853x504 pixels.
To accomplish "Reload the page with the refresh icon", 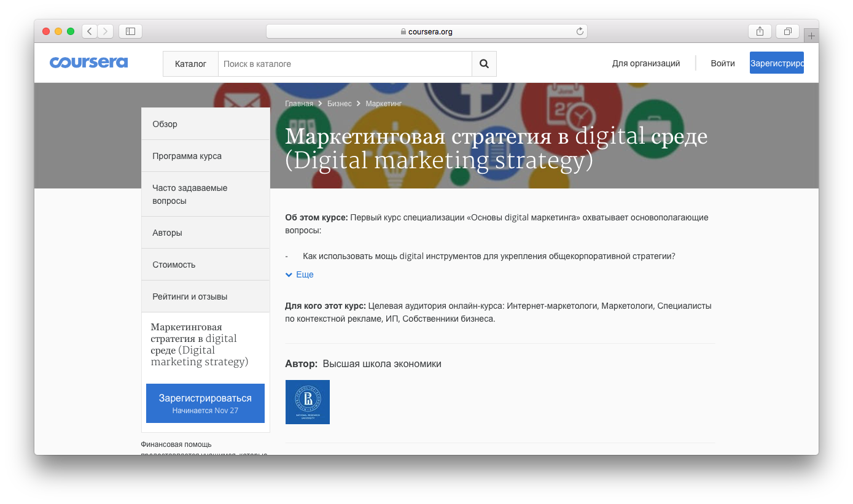I will [580, 31].
